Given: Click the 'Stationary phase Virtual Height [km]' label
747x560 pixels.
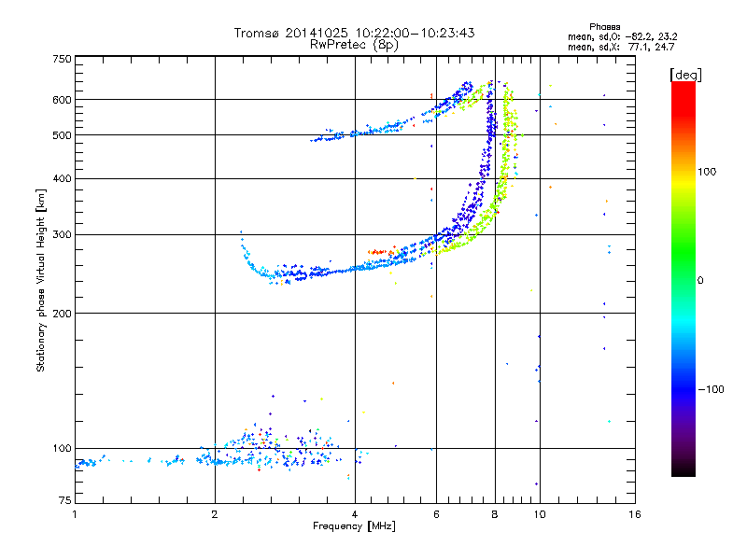Looking at the screenshot, I should click(41, 281).
